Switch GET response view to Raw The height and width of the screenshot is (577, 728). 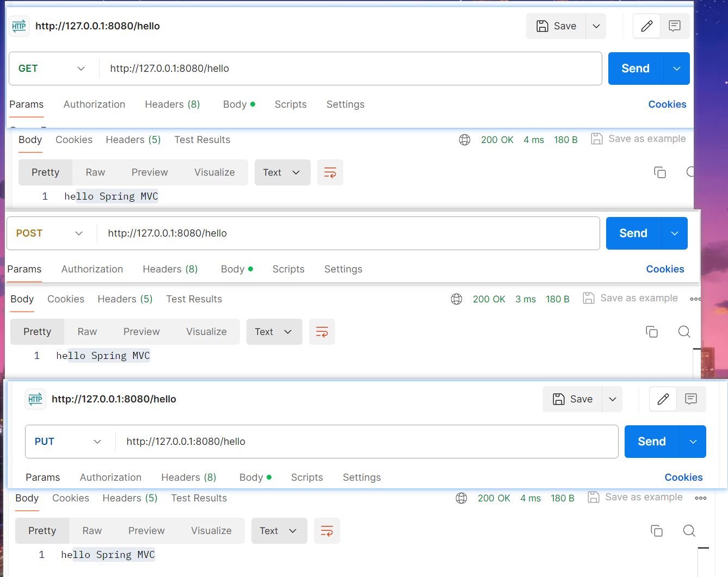95,172
